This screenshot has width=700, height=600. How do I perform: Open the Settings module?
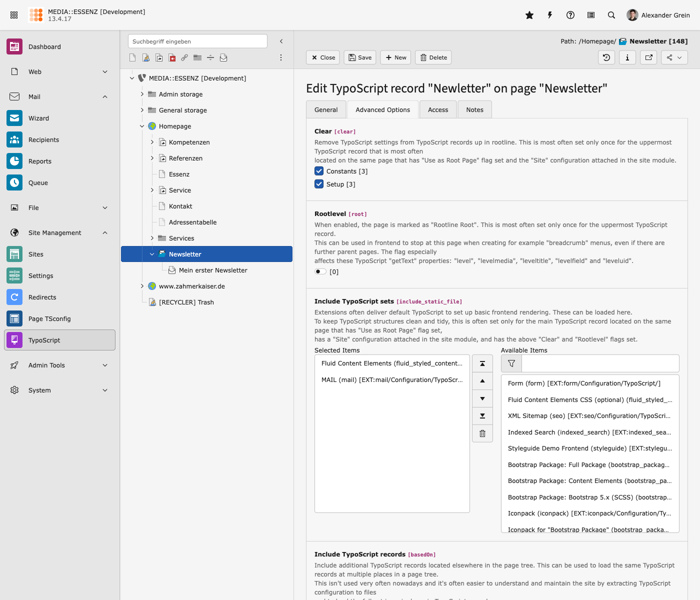59,275
